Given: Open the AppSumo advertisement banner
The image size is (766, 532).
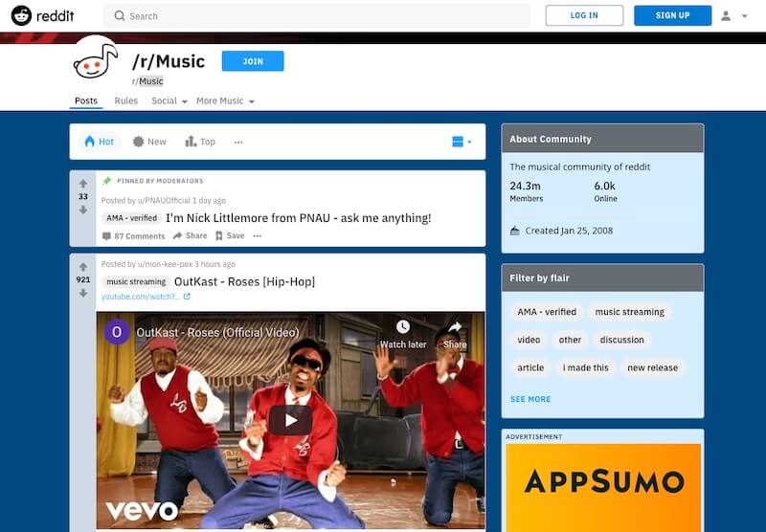Looking at the screenshot, I should tap(603, 487).
